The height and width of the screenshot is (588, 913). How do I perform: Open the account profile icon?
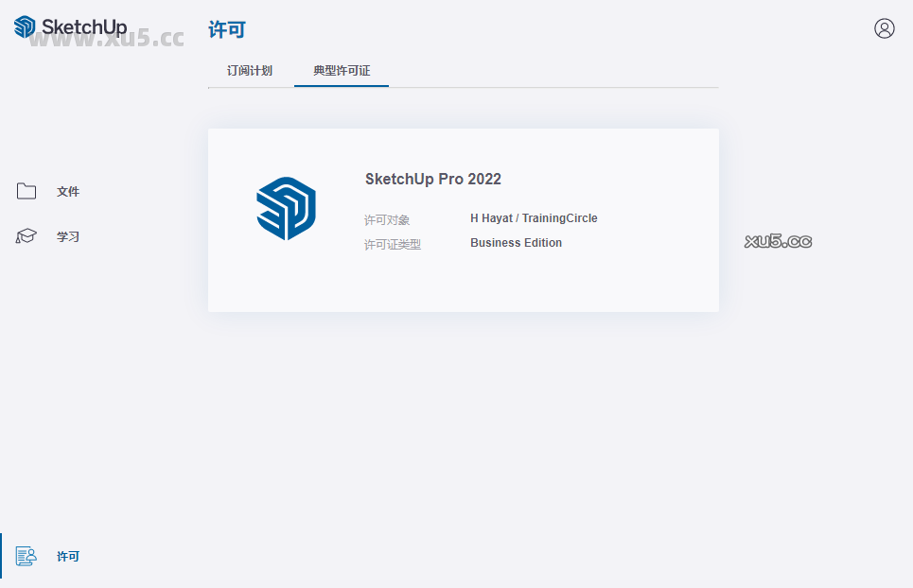pyautogui.click(x=884, y=28)
